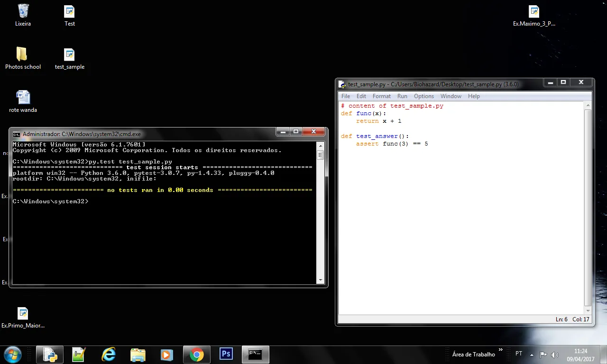
Task: Open Python IDLE from the taskbar
Action: click(50, 354)
